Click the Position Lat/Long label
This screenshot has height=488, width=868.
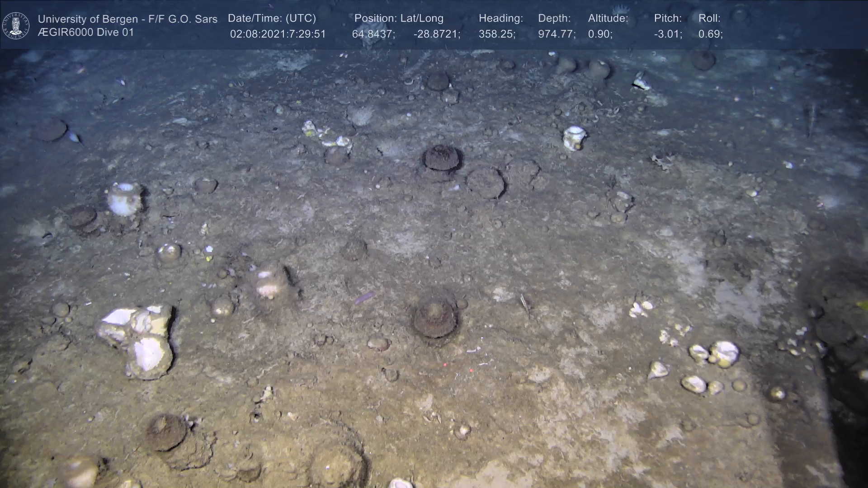(399, 19)
